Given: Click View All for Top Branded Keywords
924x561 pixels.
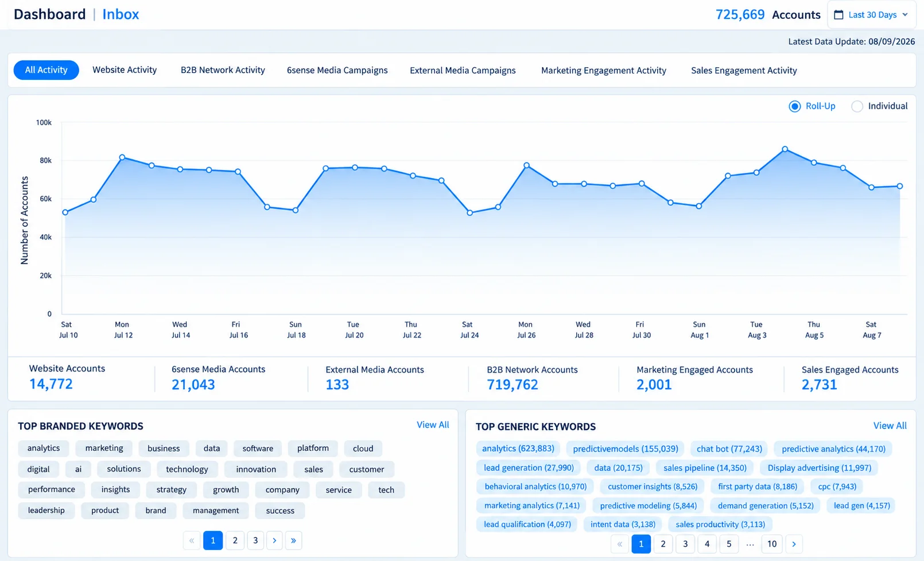Looking at the screenshot, I should coord(433,425).
